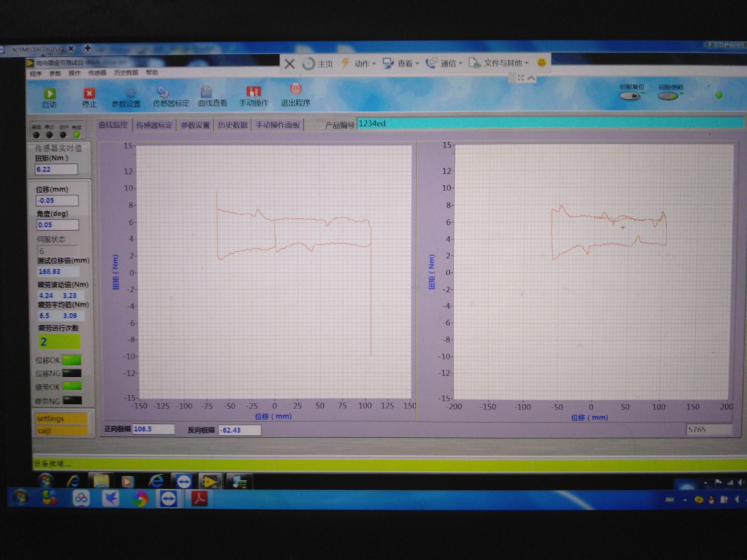The image size is (747, 560).
Task: Click the green 疲劳运行次数 counter box
Action: (59, 342)
